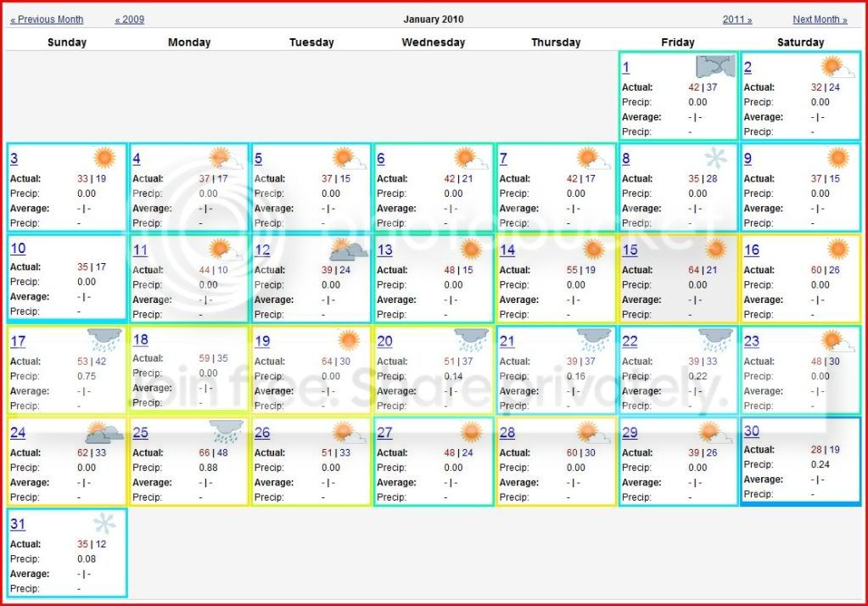Click the rain cloud icon on January 25

pos(227,431)
